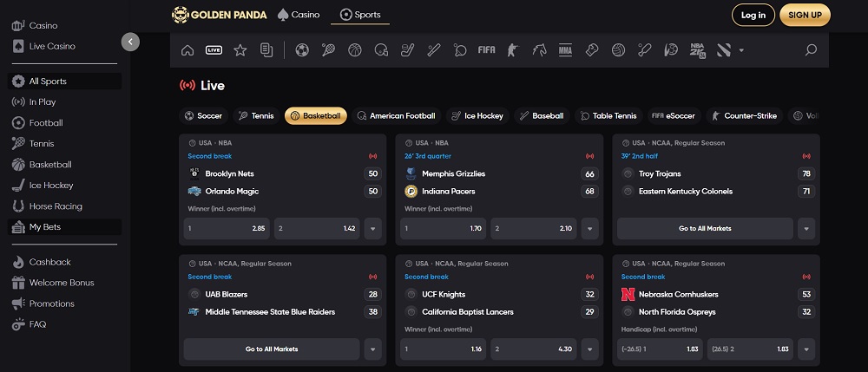Filter live events by Tennis

coord(256,115)
